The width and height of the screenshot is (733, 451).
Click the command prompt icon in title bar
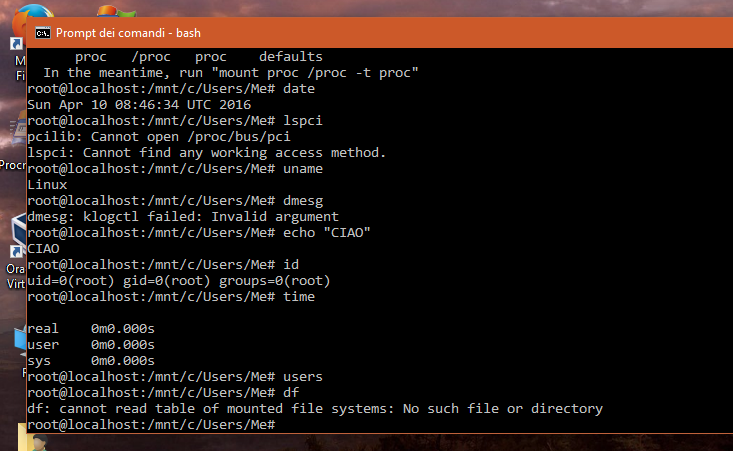pos(42,33)
